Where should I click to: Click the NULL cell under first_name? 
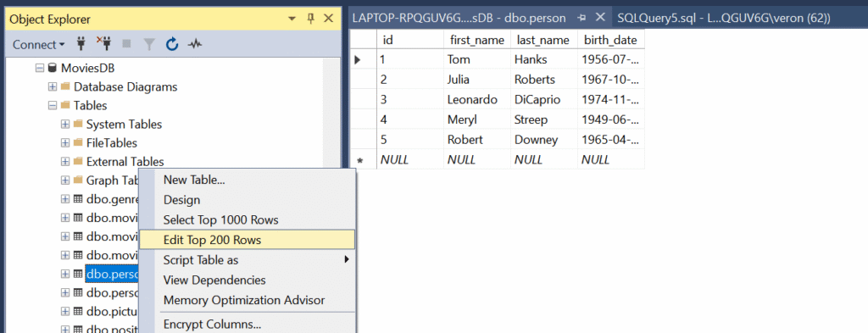[x=476, y=160]
